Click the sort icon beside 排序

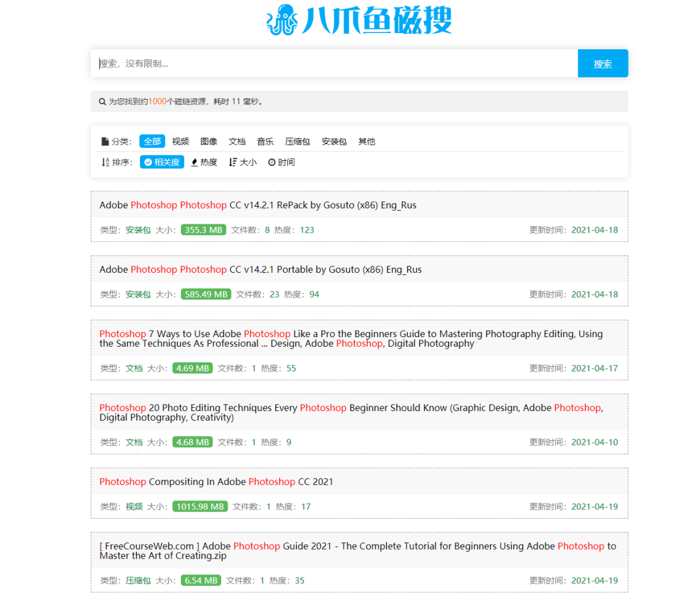click(x=106, y=162)
